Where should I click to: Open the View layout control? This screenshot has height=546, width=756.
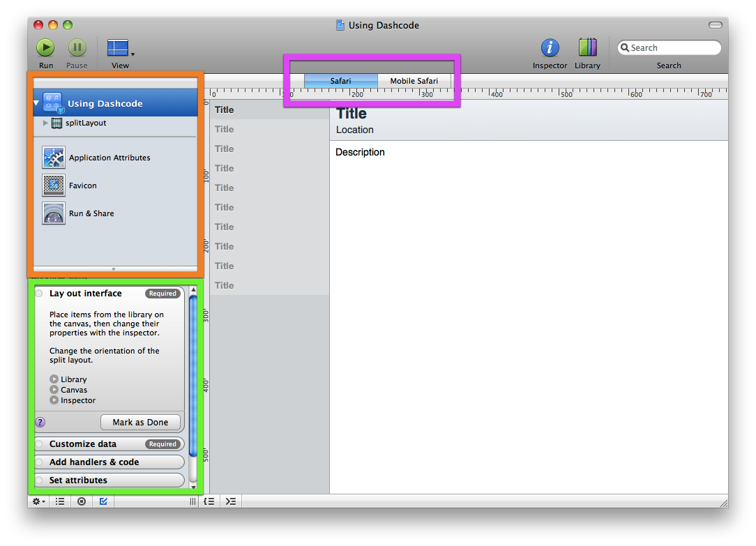coord(118,47)
